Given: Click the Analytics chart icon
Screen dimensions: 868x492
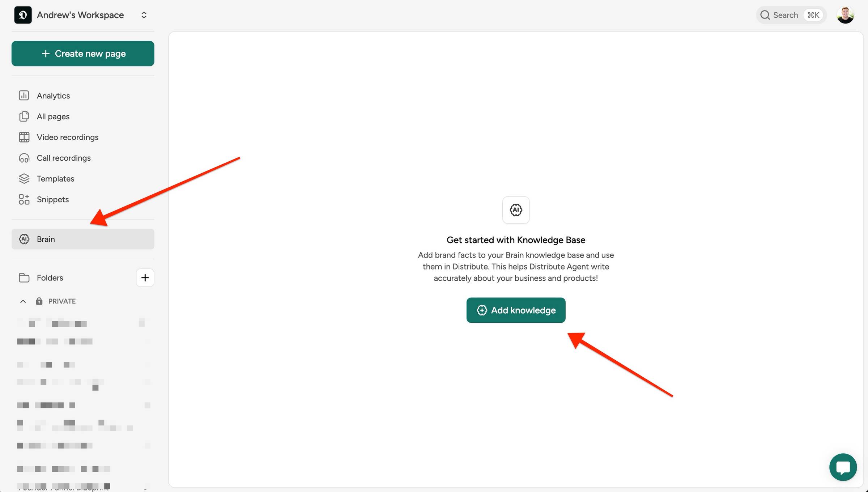Looking at the screenshot, I should tap(24, 96).
